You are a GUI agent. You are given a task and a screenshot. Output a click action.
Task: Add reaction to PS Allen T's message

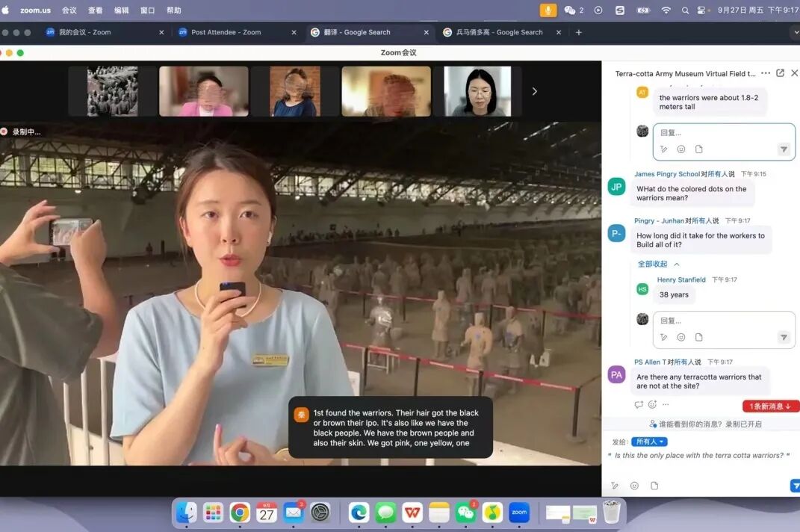pyautogui.click(x=652, y=404)
